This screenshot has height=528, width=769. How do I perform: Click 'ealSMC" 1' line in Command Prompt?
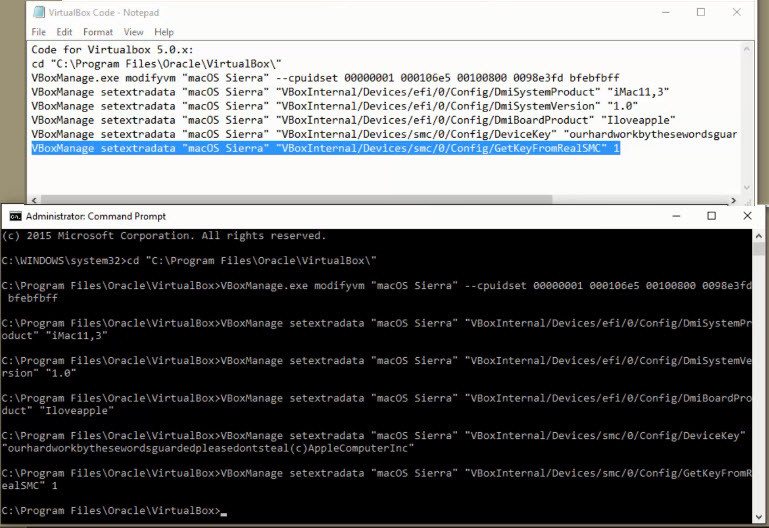(29, 486)
